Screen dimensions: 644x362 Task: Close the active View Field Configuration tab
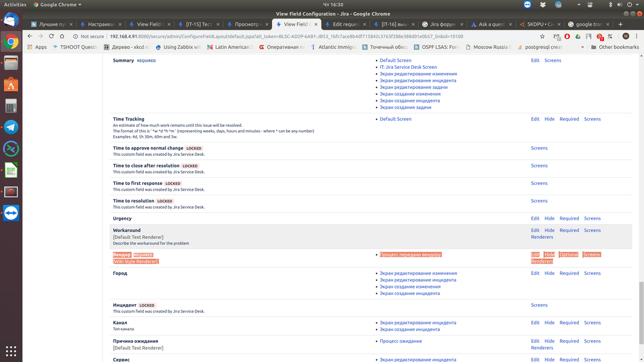coord(316,24)
